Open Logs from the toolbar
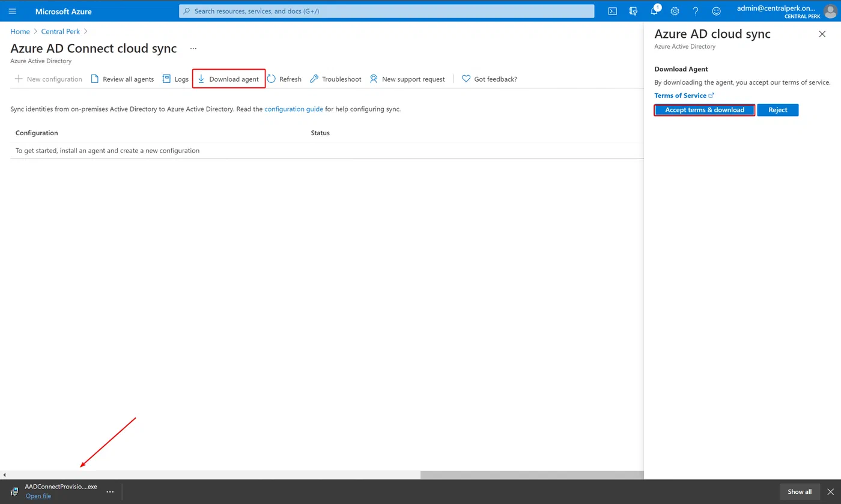This screenshot has height=504, width=841. click(x=175, y=79)
